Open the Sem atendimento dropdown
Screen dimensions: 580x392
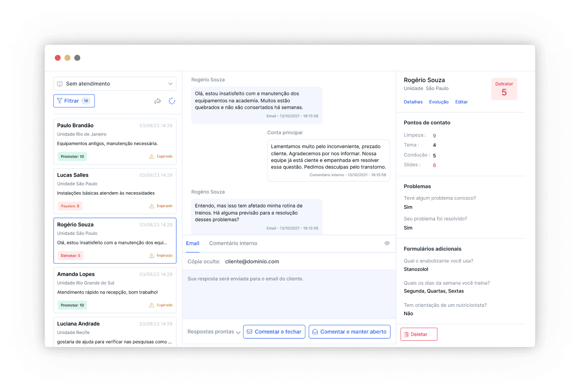click(x=115, y=84)
